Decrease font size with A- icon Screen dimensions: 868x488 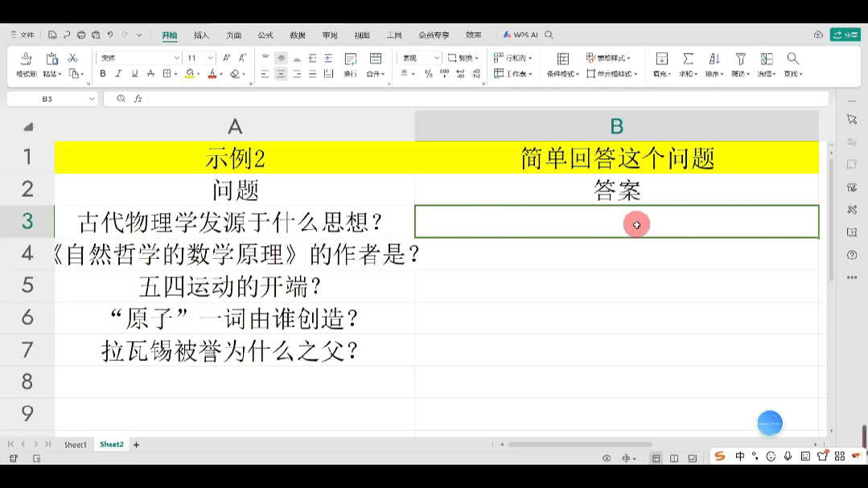click(242, 58)
